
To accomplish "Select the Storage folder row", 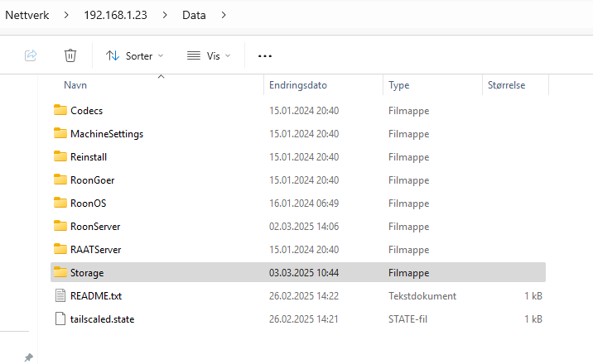I will 298,272.
